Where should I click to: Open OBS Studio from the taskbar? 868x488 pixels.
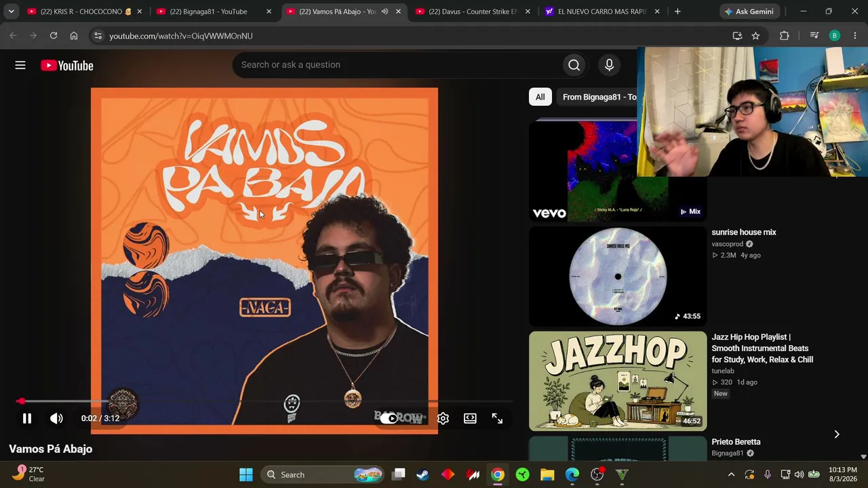pos(597,474)
